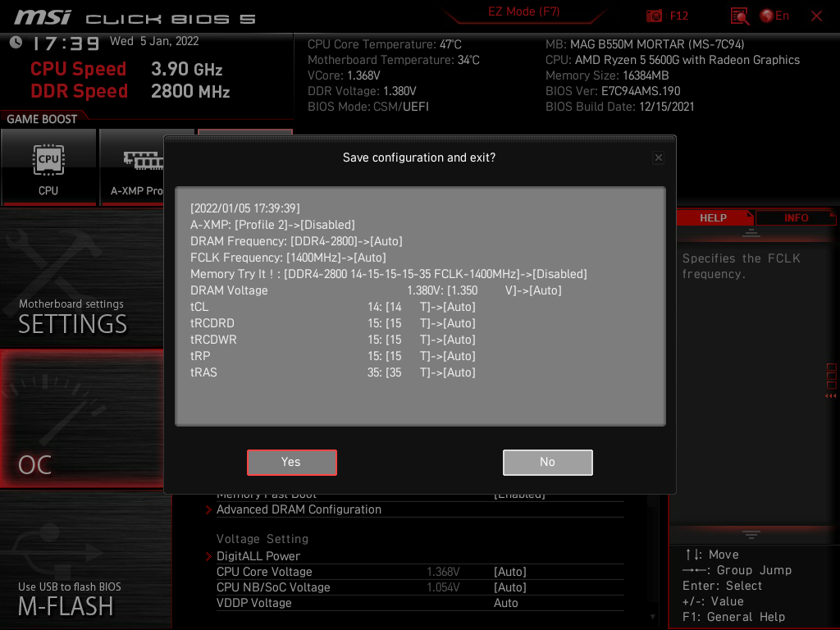Click the GAME BOOST label
This screenshot has height=630, width=840.
42,119
